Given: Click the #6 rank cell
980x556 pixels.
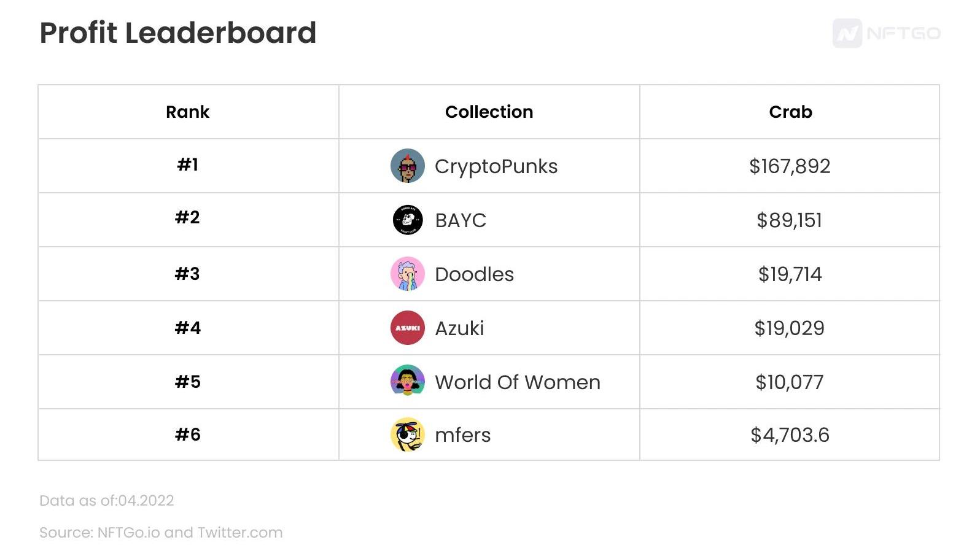Looking at the screenshot, I should coord(188,434).
